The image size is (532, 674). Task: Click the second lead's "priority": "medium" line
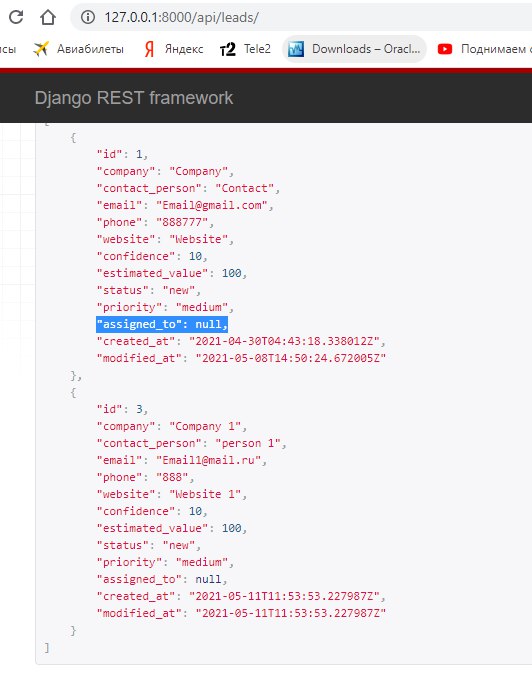point(165,562)
